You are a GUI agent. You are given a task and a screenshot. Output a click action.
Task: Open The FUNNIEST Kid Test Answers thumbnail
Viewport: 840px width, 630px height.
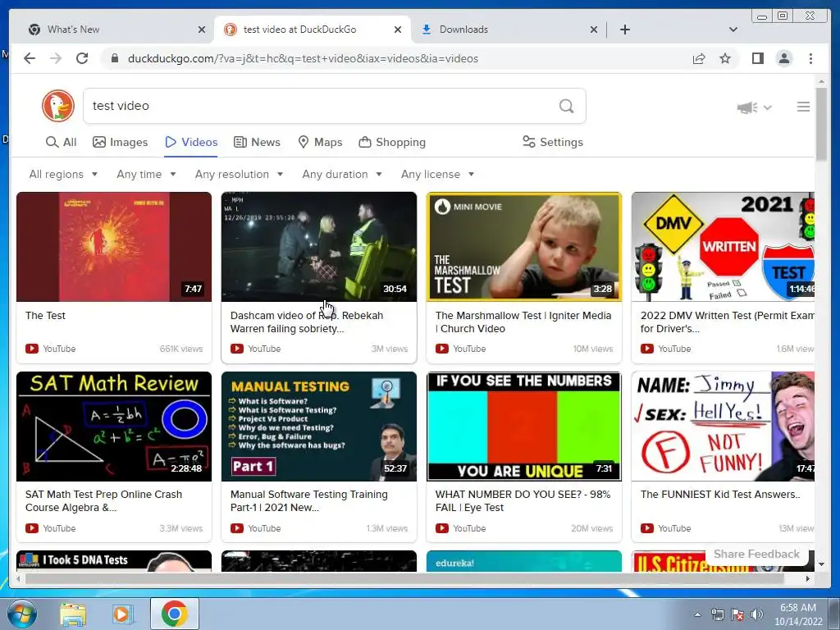click(x=723, y=427)
